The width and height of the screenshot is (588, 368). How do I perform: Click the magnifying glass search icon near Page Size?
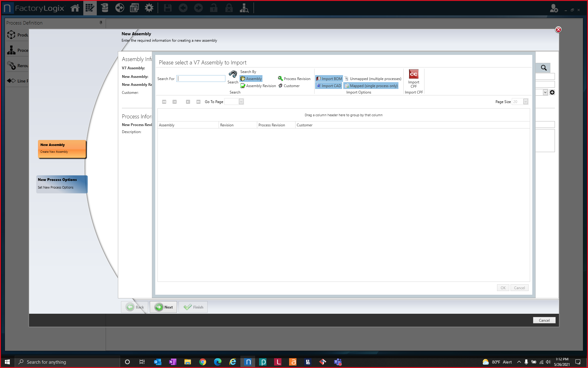[x=544, y=68]
